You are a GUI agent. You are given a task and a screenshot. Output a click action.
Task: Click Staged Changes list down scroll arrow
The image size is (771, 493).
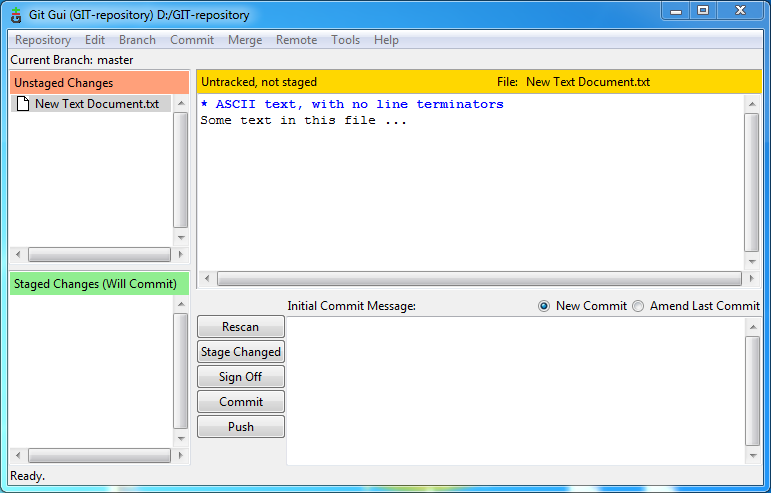click(x=181, y=439)
